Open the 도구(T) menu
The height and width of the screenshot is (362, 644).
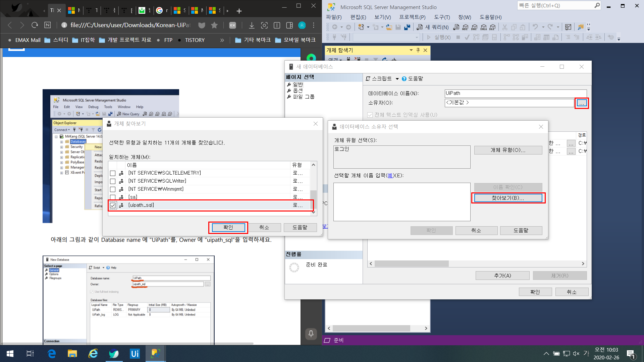coord(442,17)
